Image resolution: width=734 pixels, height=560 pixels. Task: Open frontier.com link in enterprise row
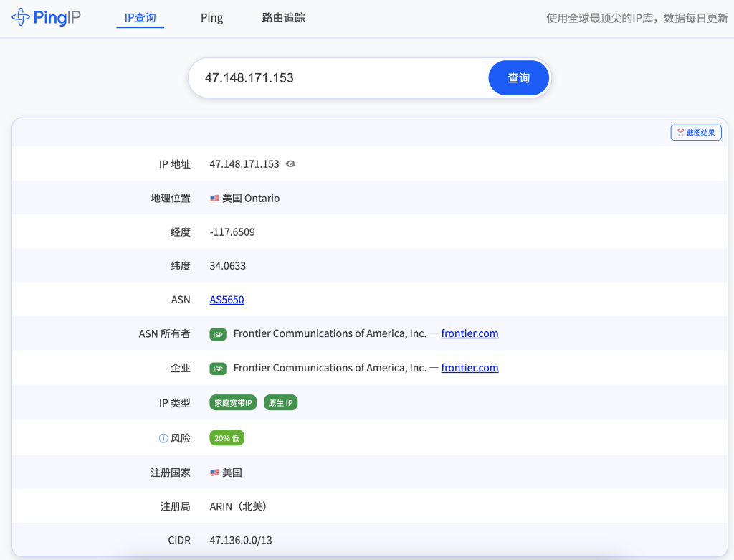coord(470,368)
